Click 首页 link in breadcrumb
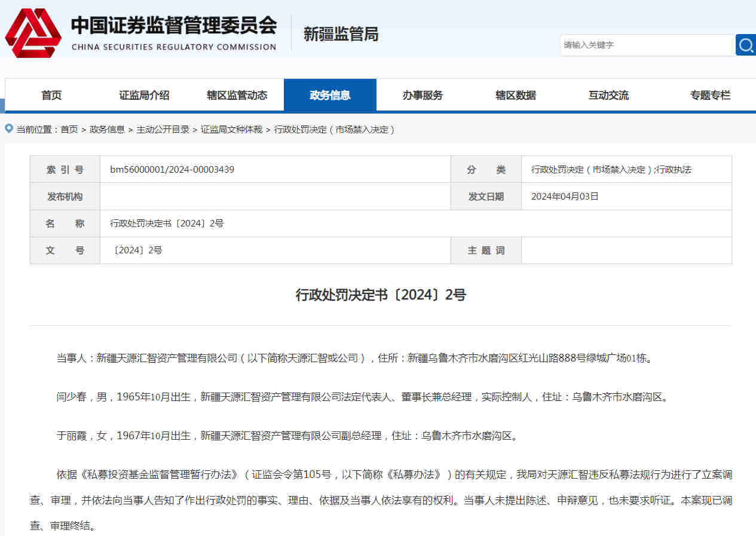This screenshot has height=536, width=756. coord(69,130)
